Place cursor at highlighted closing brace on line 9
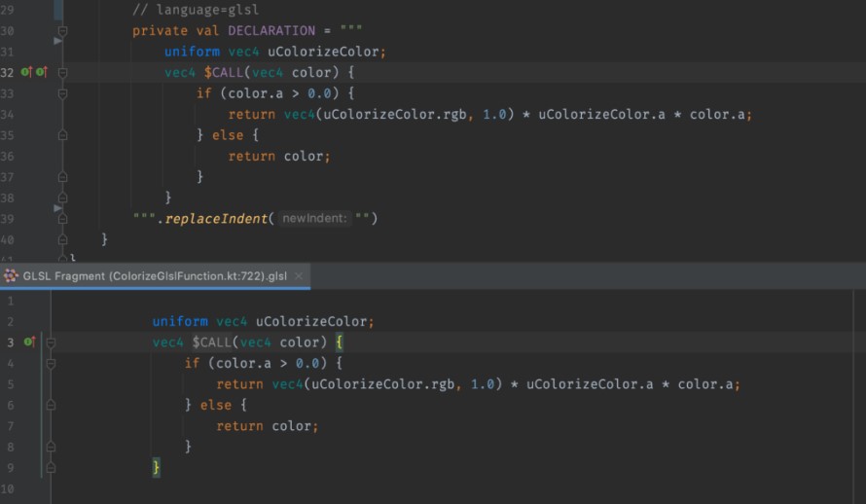 click(x=156, y=468)
